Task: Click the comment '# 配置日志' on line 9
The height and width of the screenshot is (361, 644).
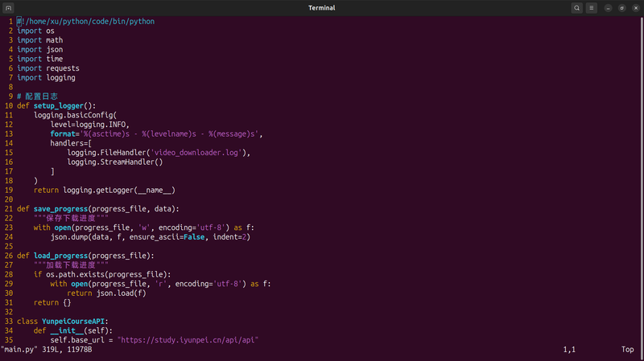Action: [37, 96]
